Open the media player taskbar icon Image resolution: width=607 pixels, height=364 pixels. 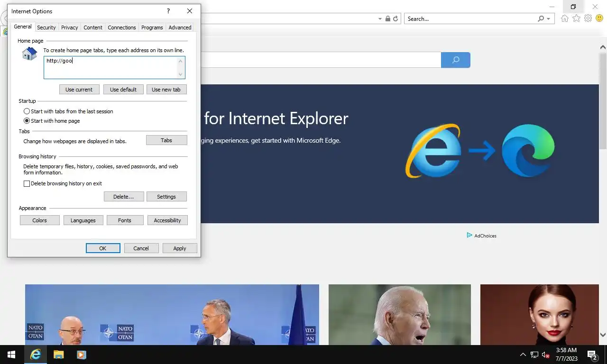81,355
